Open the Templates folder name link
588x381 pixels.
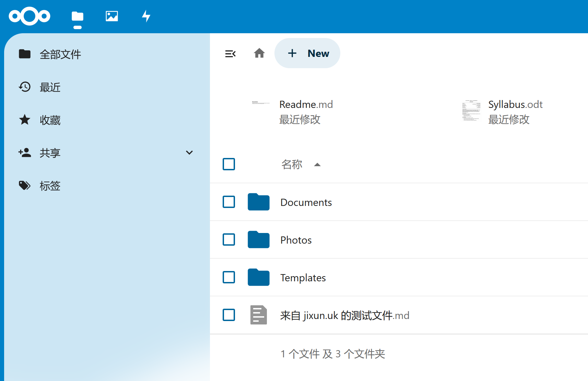click(x=303, y=278)
